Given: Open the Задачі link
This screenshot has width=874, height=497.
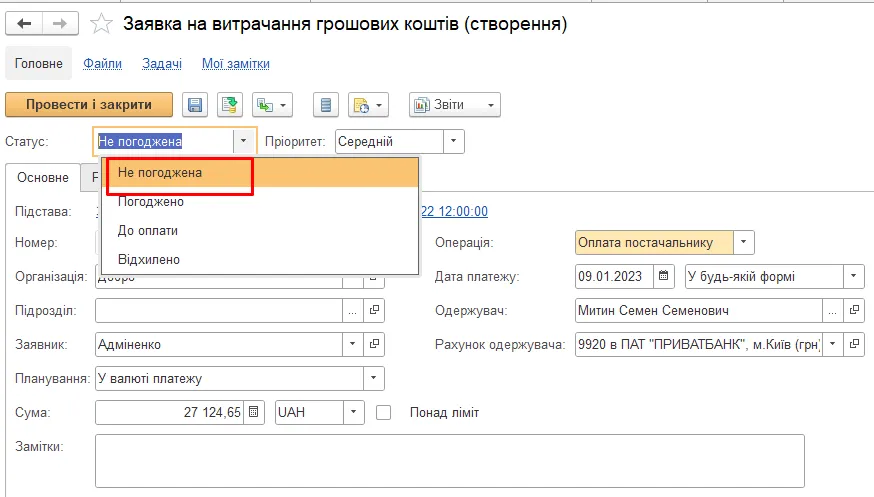Looking at the screenshot, I should pyautogui.click(x=162, y=64).
